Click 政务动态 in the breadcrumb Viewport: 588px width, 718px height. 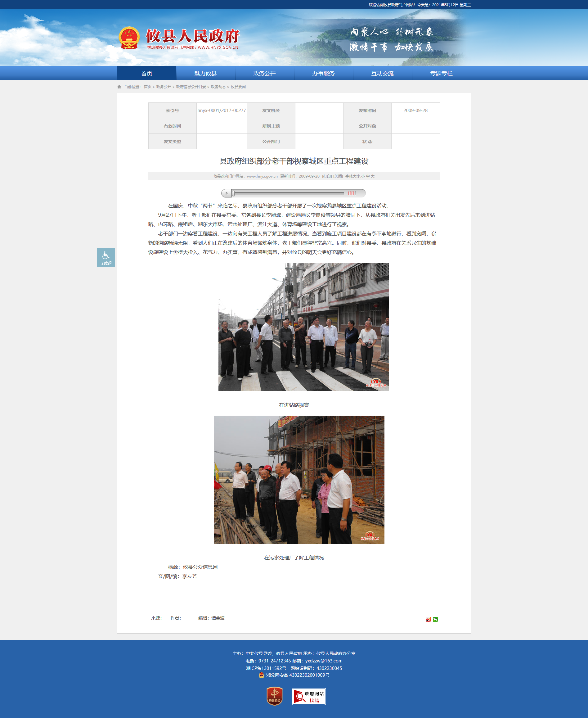[218, 87]
